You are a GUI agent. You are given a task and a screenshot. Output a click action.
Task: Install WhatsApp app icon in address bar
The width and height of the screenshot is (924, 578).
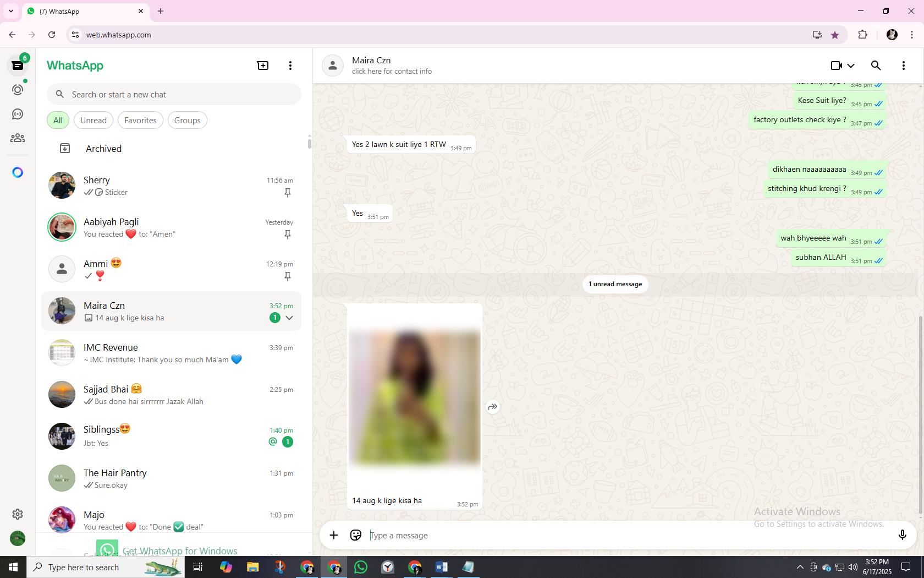click(817, 35)
